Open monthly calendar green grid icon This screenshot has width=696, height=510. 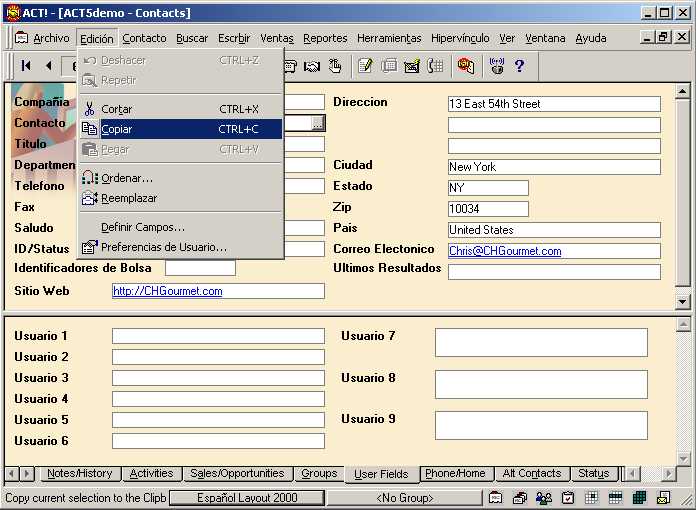639,498
